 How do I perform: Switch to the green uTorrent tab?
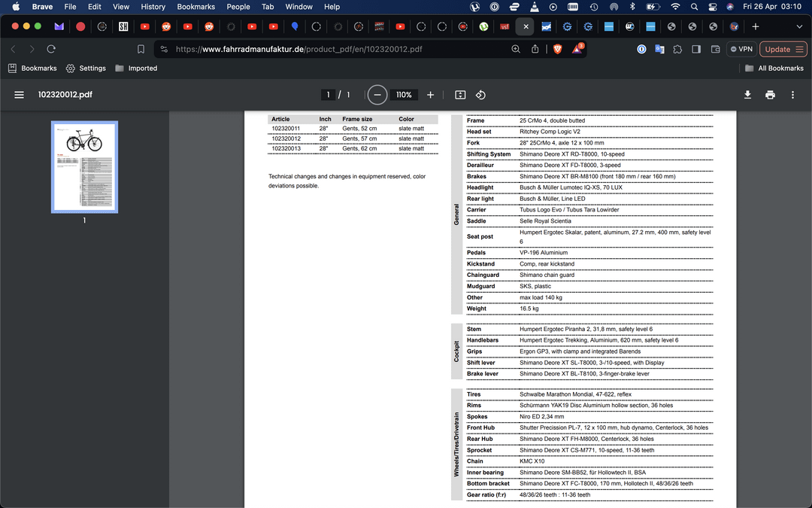[483, 26]
